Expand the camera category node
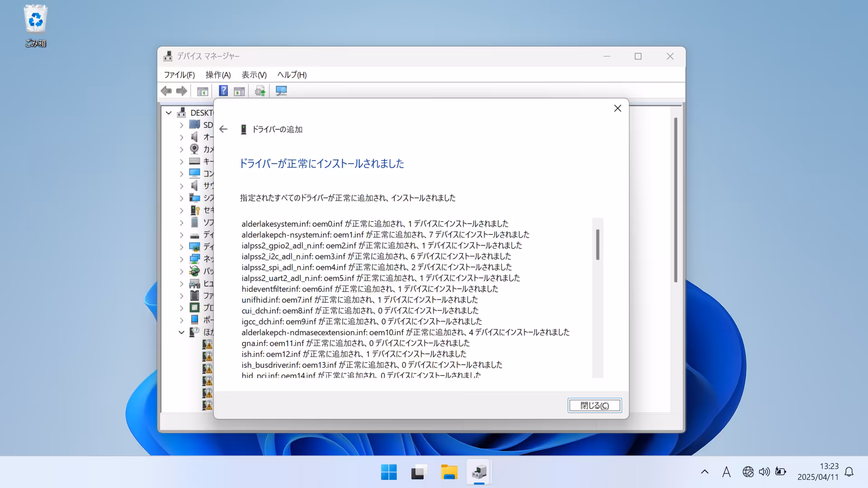 tap(181, 150)
